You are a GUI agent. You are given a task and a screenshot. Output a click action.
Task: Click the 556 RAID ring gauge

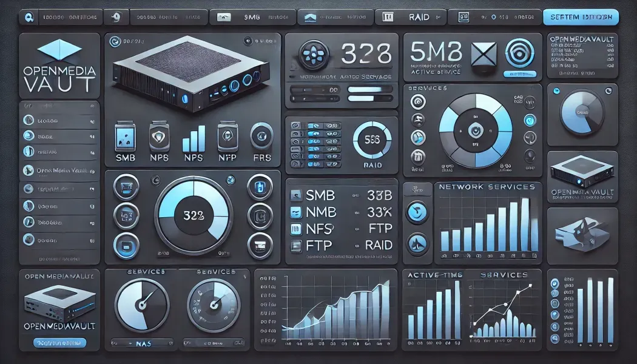[372, 140]
